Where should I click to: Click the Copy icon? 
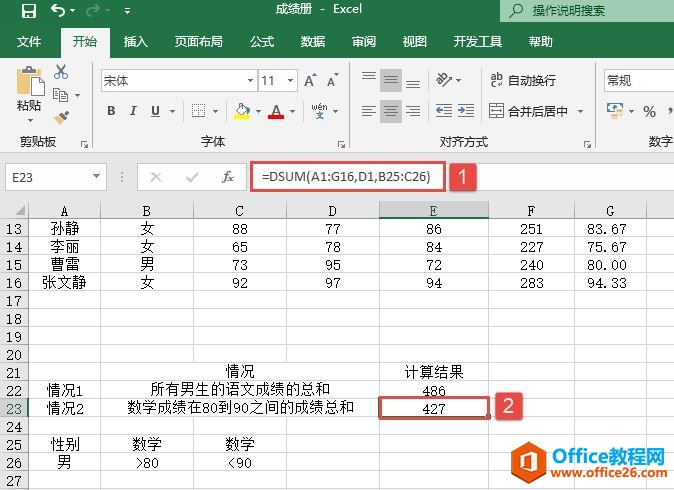(60, 95)
